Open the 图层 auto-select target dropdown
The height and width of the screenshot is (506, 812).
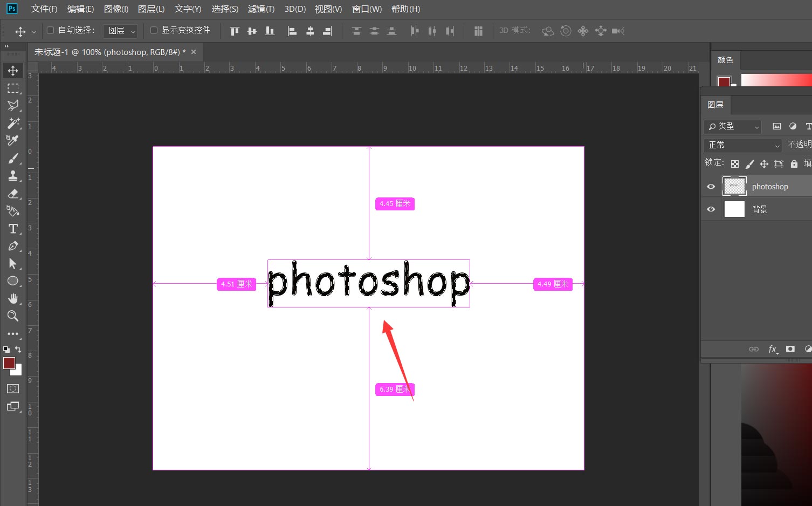[x=121, y=31]
